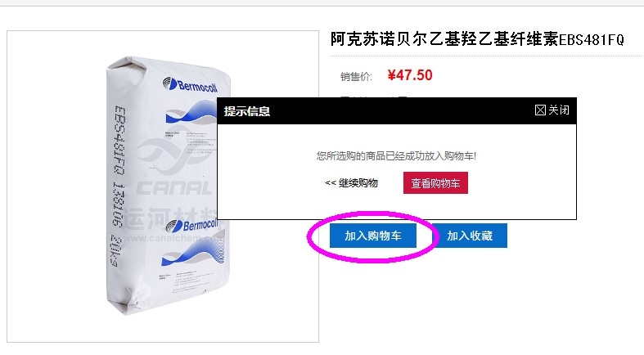Add item to favorites with 加入收藏
Screen dimensions: 644x355
[470, 236]
